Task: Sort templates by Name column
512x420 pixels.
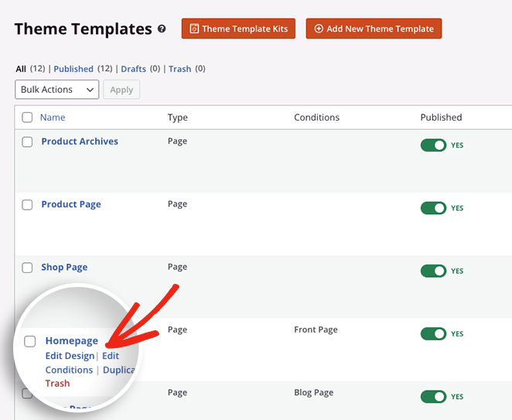Action: point(53,118)
